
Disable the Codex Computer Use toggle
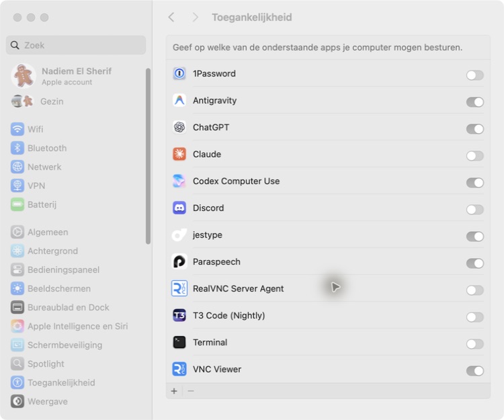pos(474,183)
